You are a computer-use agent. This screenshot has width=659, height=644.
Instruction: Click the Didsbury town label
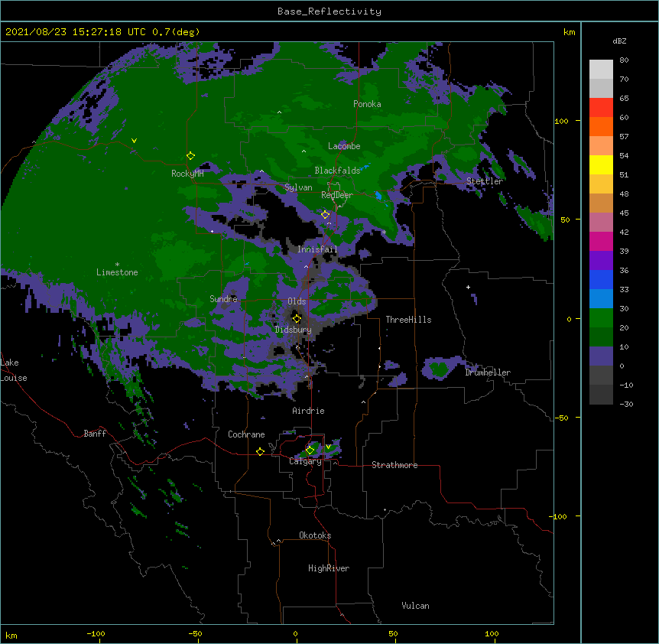(294, 330)
